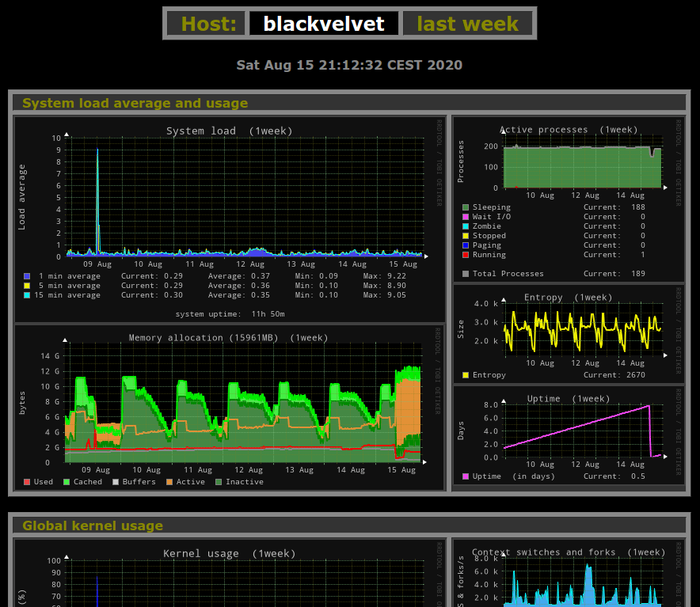Image resolution: width=700 pixels, height=607 pixels.
Task: Click the date 'Sat Aug 15 21:12:32 CEST 2020'
Action: pos(349,65)
